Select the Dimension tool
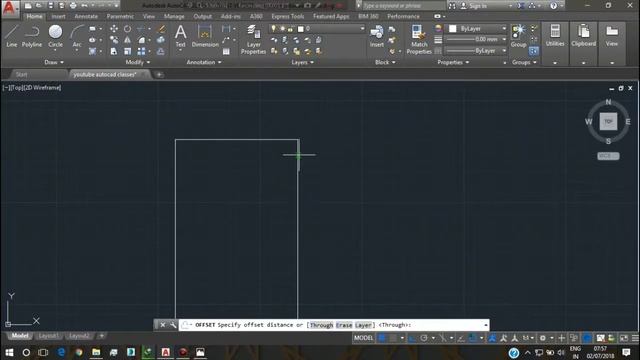 (x=205, y=36)
